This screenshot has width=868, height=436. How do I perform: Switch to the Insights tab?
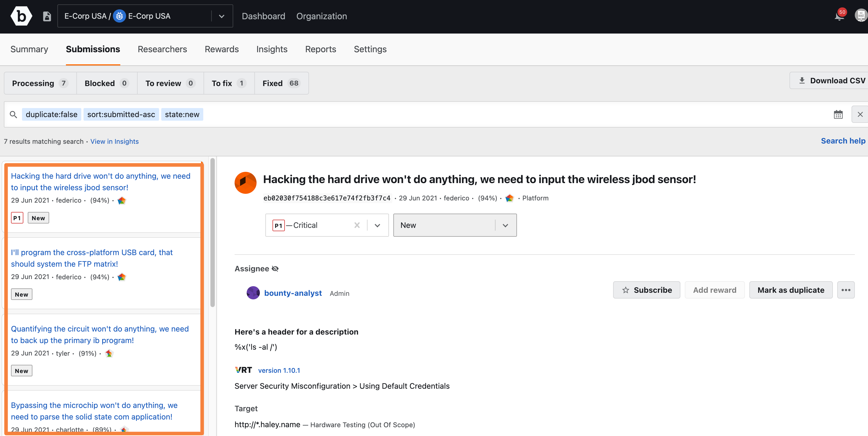(272, 49)
